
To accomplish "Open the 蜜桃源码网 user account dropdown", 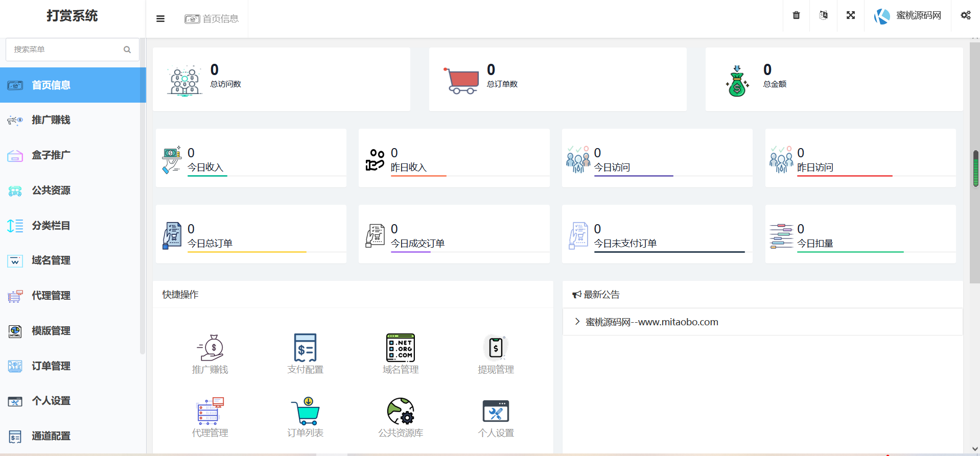I will [x=907, y=16].
